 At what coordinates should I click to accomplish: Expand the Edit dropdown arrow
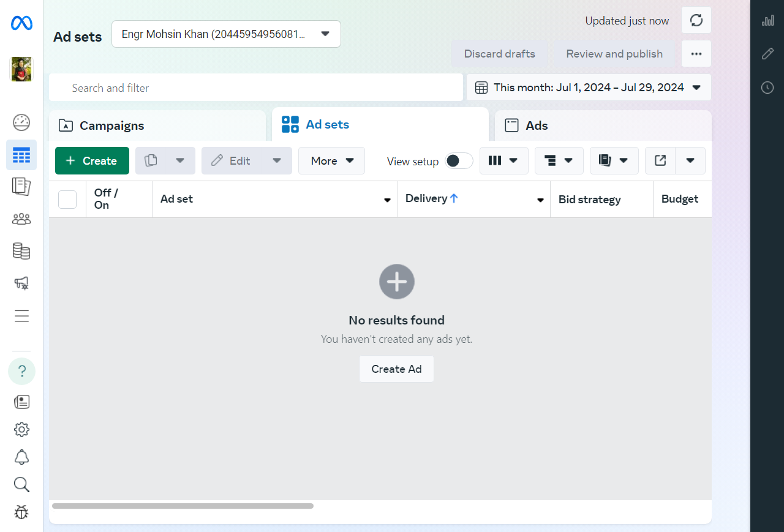tap(277, 160)
